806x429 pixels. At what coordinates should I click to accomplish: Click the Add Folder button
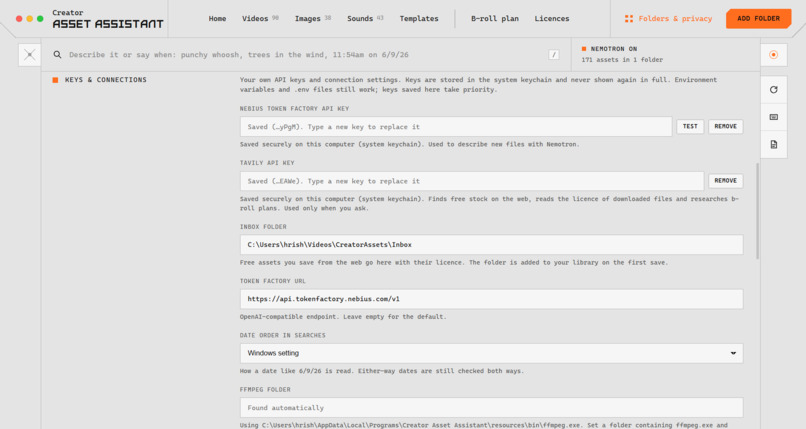pyautogui.click(x=758, y=18)
